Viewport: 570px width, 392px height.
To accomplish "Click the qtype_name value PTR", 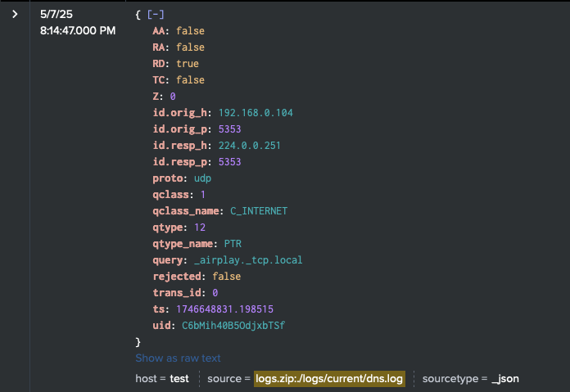I will point(233,244).
